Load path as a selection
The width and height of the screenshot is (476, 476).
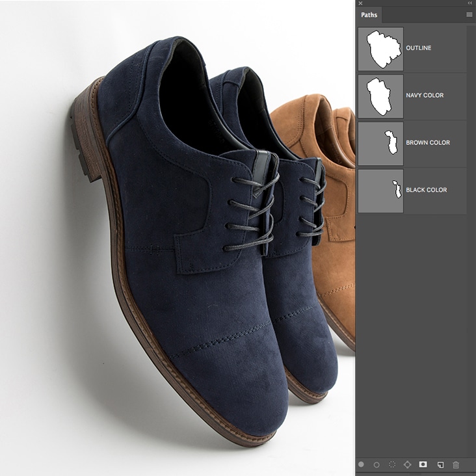[392, 465]
